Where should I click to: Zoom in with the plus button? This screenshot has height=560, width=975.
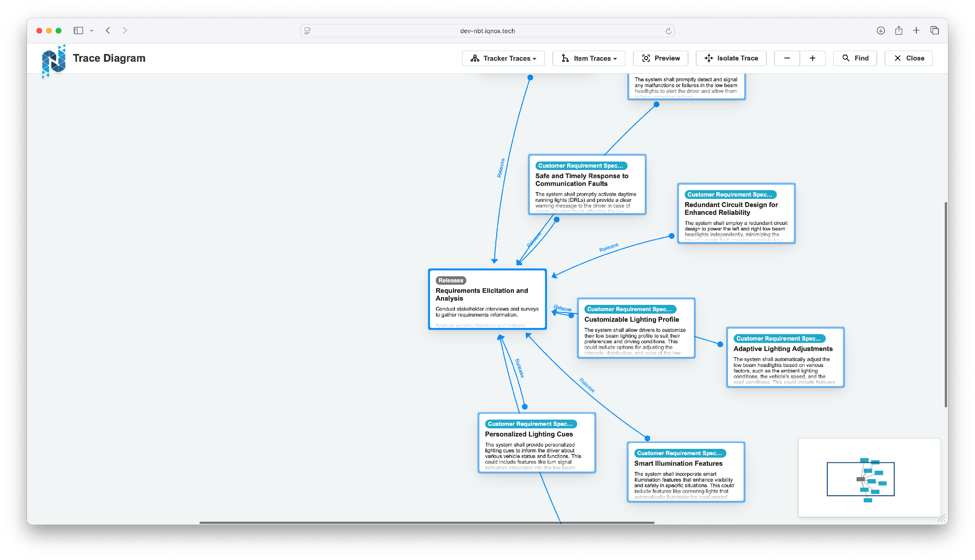pyautogui.click(x=812, y=58)
